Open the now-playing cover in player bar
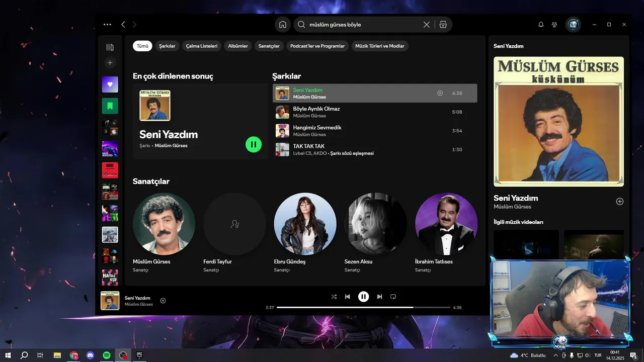The height and width of the screenshot is (362, 644). (110, 301)
